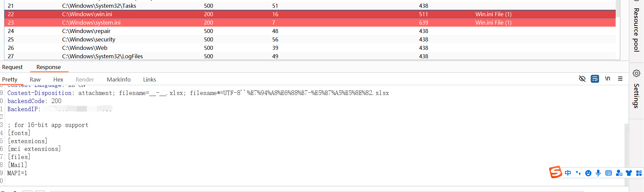Switch to the Request tab
Viewport: 644px width, 192px height.
tap(12, 67)
